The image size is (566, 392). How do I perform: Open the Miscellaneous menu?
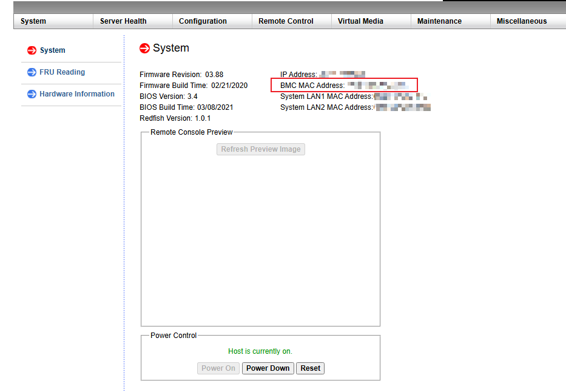coord(521,21)
